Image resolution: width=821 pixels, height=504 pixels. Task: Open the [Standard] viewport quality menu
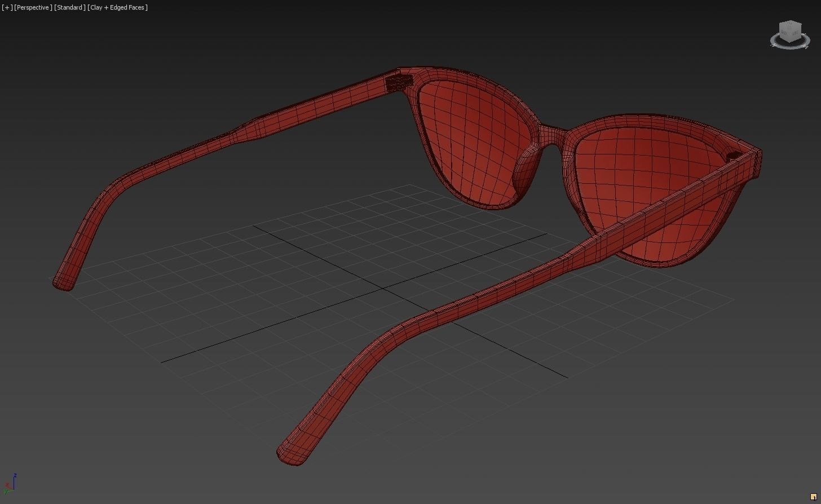pos(70,7)
